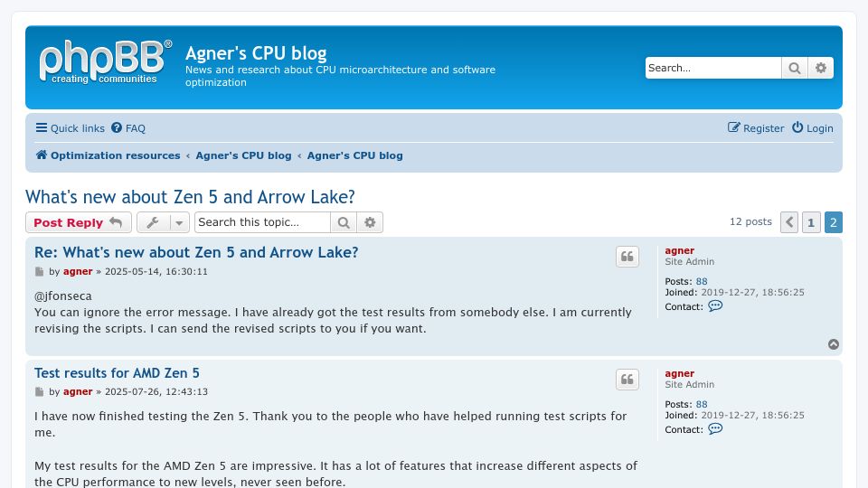This screenshot has height=488, width=868.
Task: Submit topic search magnifier icon
Action: point(344,222)
